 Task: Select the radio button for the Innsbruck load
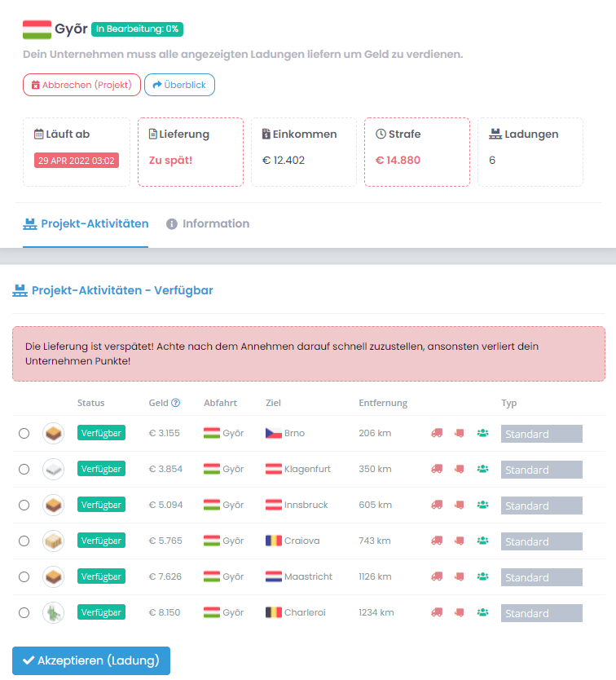coord(24,506)
